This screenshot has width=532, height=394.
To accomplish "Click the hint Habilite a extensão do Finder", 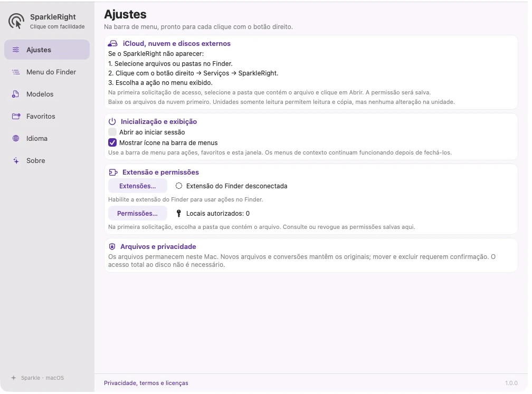I will coord(186,199).
